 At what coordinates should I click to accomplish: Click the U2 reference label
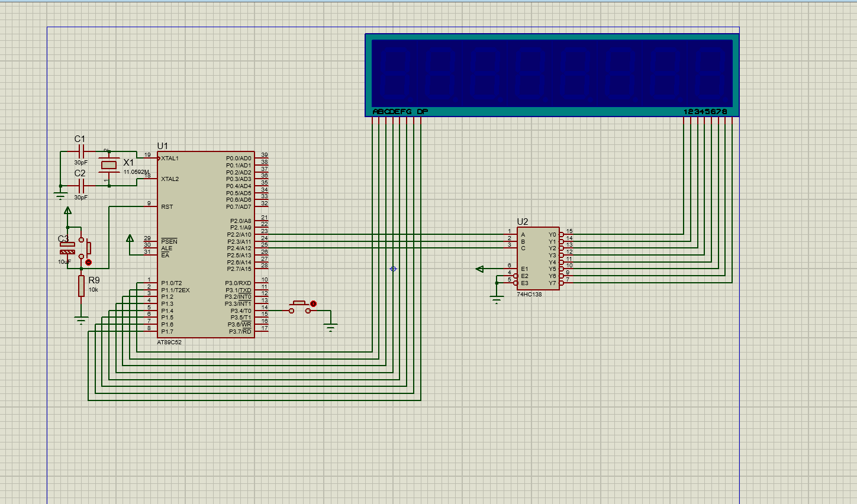point(522,222)
